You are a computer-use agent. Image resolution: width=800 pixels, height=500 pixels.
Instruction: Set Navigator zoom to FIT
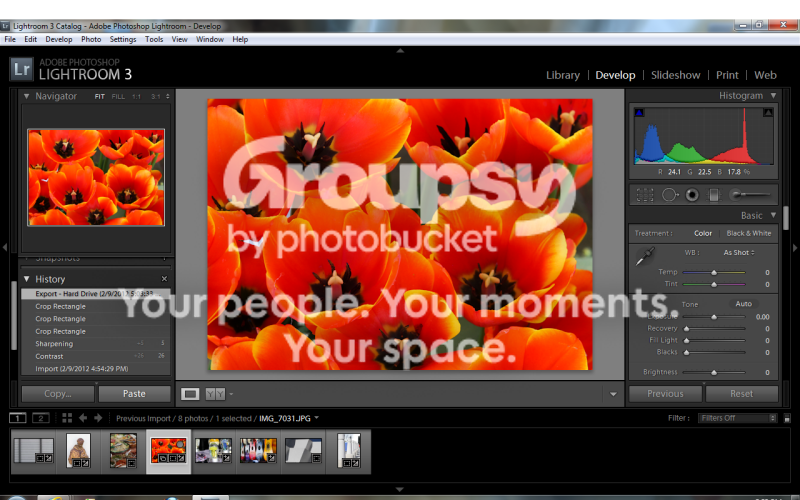click(99, 96)
